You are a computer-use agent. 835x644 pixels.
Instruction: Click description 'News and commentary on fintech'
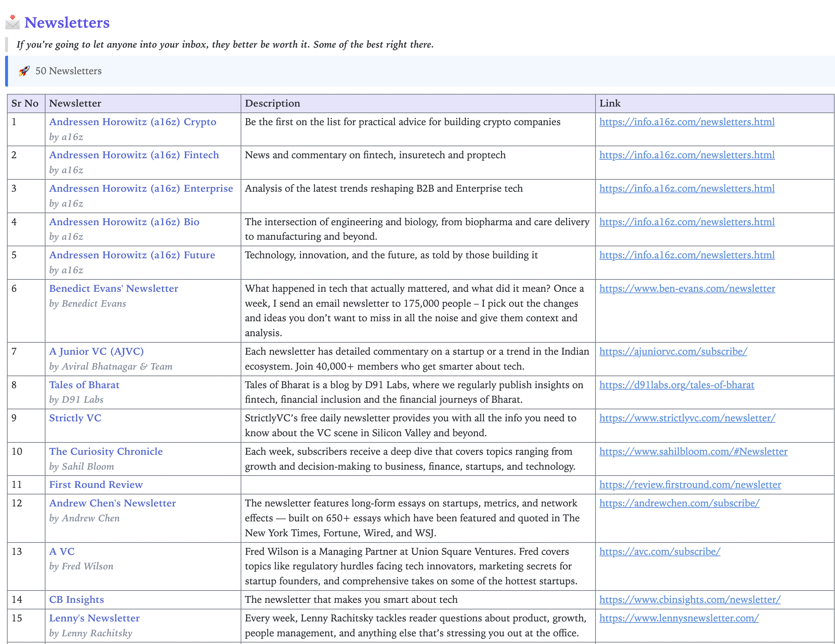pyautogui.click(x=375, y=155)
